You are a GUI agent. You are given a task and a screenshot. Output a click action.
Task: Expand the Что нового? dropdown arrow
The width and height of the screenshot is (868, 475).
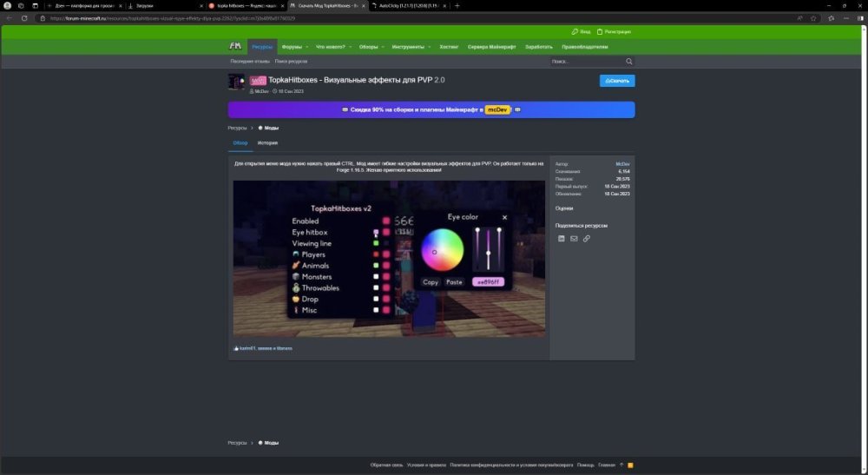(350, 47)
